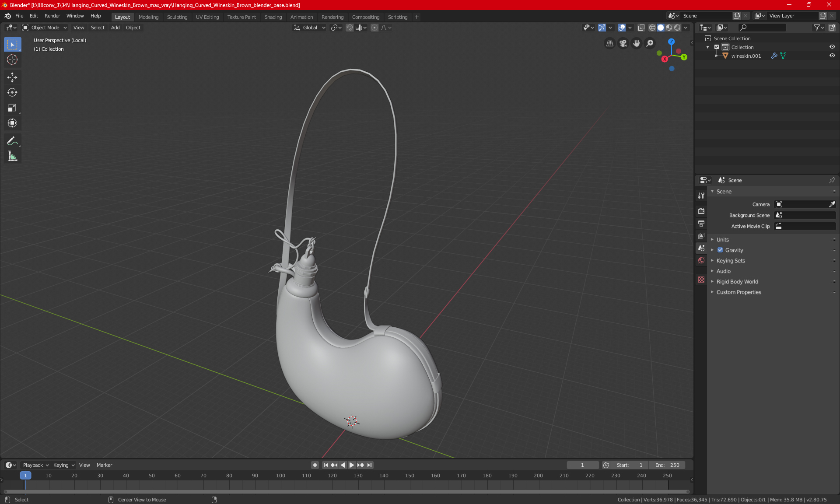Select the Scale tool
Screen dimensions: 840x504
pyautogui.click(x=12, y=108)
